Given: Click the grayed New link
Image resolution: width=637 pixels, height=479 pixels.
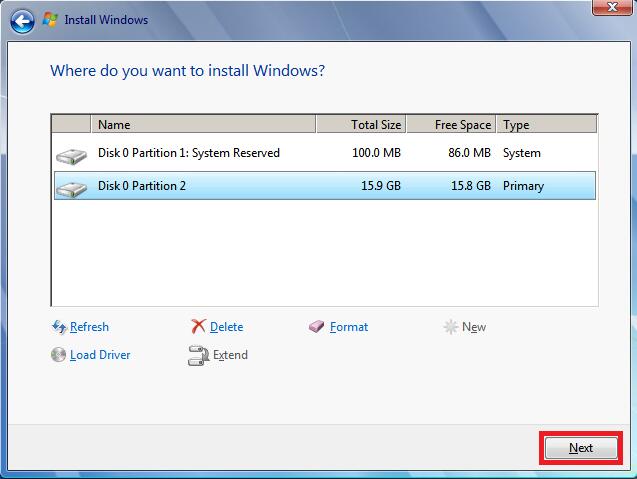Looking at the screenshot, I should (474, 327).
